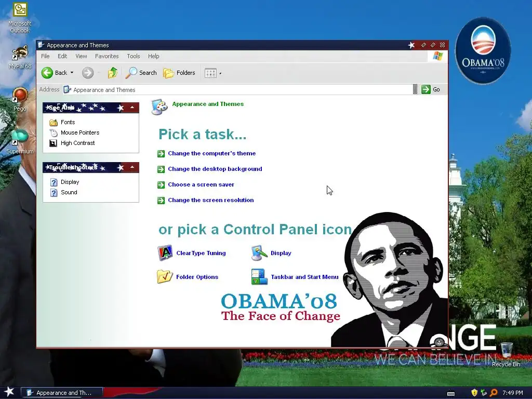The image size is (532, 399).
Task: Collapse the See Also panel
Action: pos(132,108)
